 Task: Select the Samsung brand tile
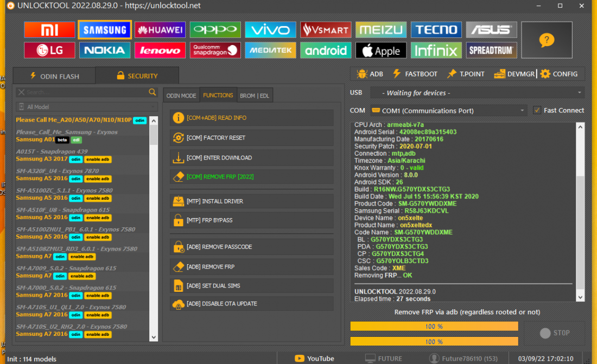[105, 30]
